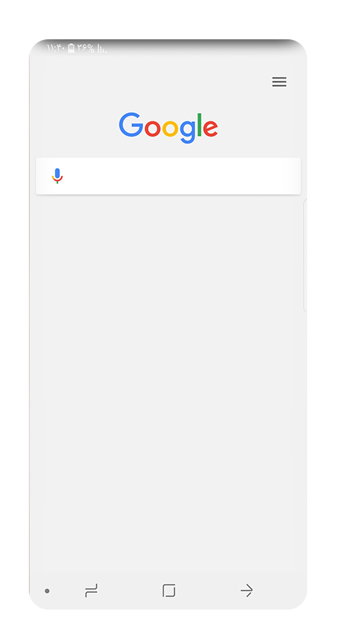Viewport: 345px width, 644px height.
Task: Click the Google logo
Action: 168,128
